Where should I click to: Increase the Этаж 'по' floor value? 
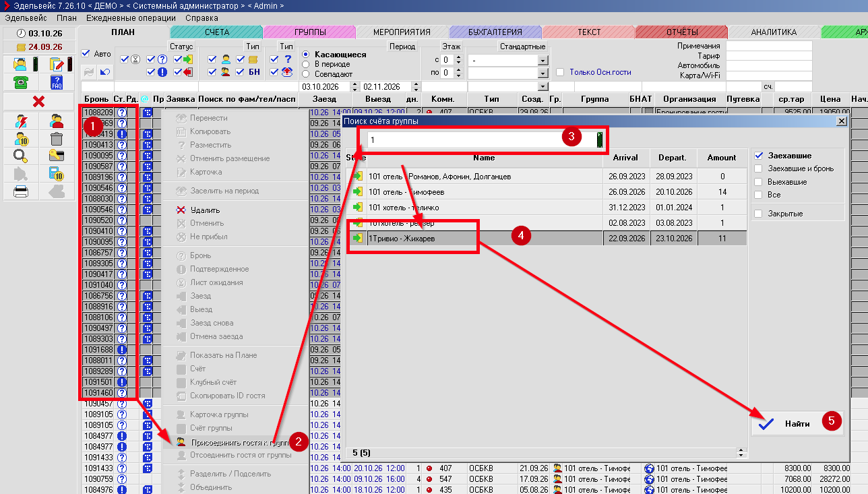click(x=459, y=69)
